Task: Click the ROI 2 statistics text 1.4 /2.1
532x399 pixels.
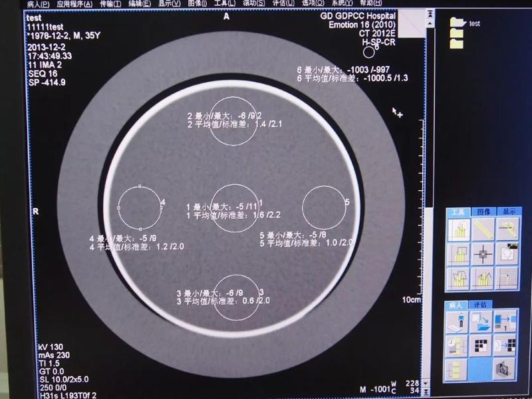Action: click(x=268, y=124)
